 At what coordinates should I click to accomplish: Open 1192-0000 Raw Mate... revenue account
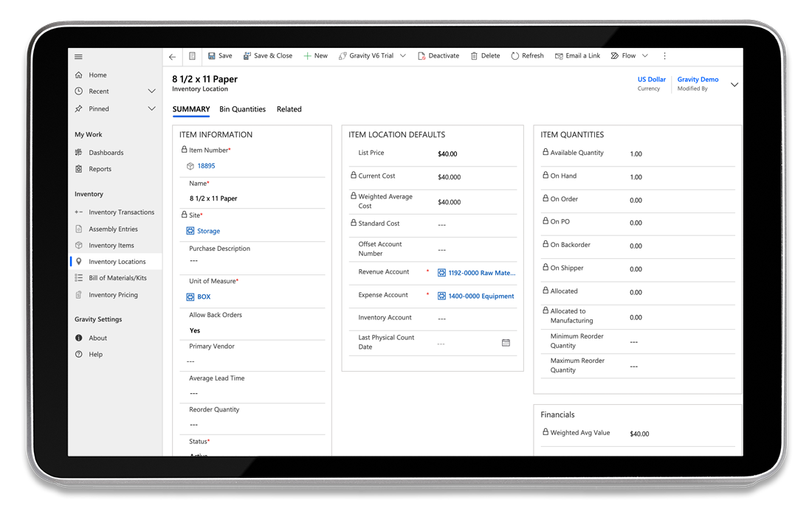481,273
